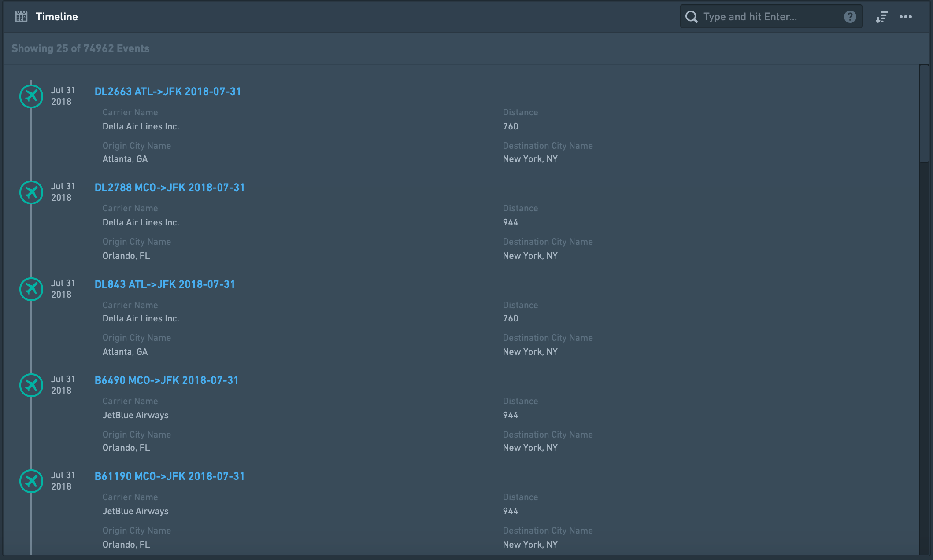Click the airplane icon for B6490 flight
Image resolution: width=933 pixels, height=560 pixels.
tap(31, 385)
